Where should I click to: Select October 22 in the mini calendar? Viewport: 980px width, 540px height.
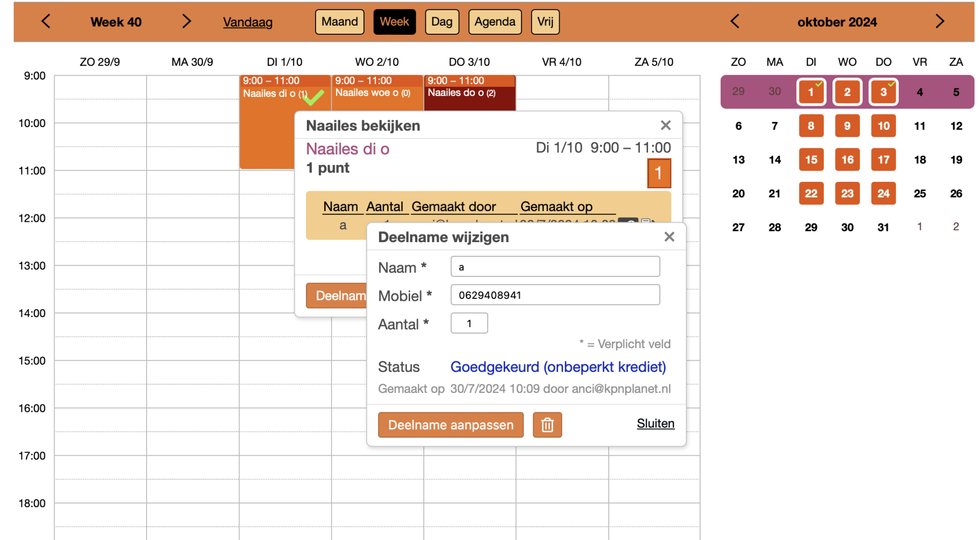(x=811, y=194)
